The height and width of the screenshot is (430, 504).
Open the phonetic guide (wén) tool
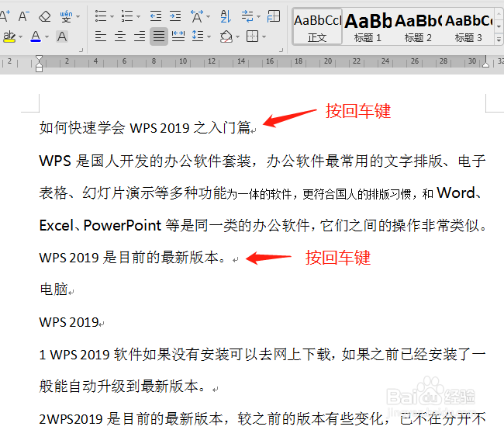point(66,16)
